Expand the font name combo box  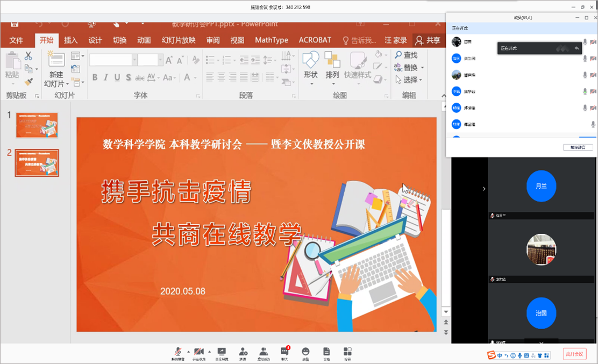[133, 60]
